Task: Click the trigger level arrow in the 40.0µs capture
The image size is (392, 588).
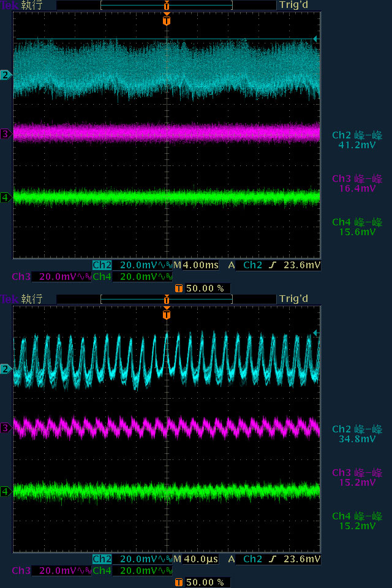Action: point(316,333)
